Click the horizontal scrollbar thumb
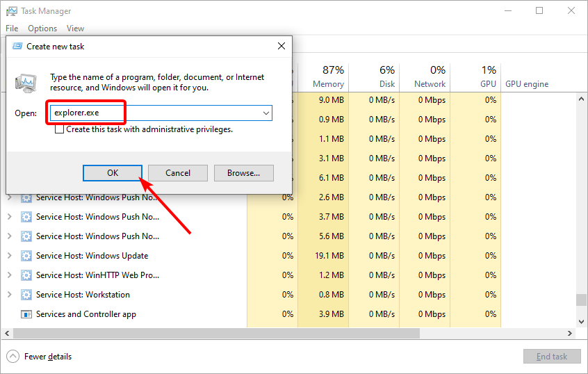Viewport: 588px width, 374px height. click(216, 333)
